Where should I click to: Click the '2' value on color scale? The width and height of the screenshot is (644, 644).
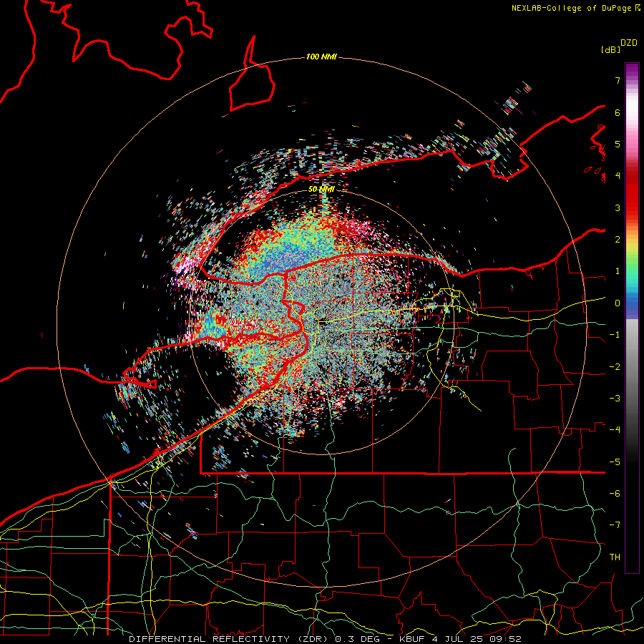point(618,240)
